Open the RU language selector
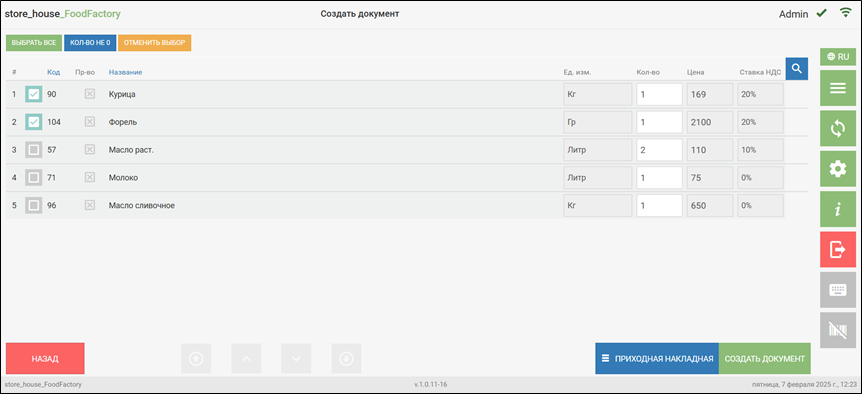 tap(838, 57)
